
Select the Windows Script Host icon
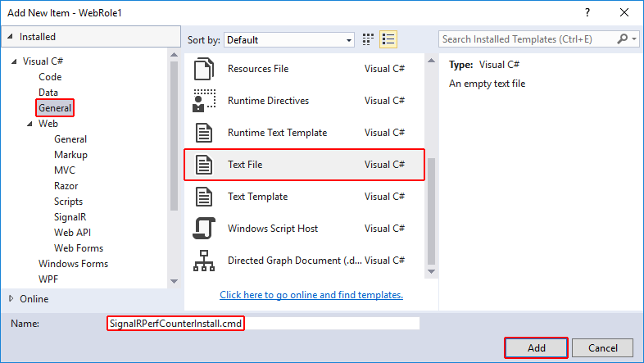point(202,229)
